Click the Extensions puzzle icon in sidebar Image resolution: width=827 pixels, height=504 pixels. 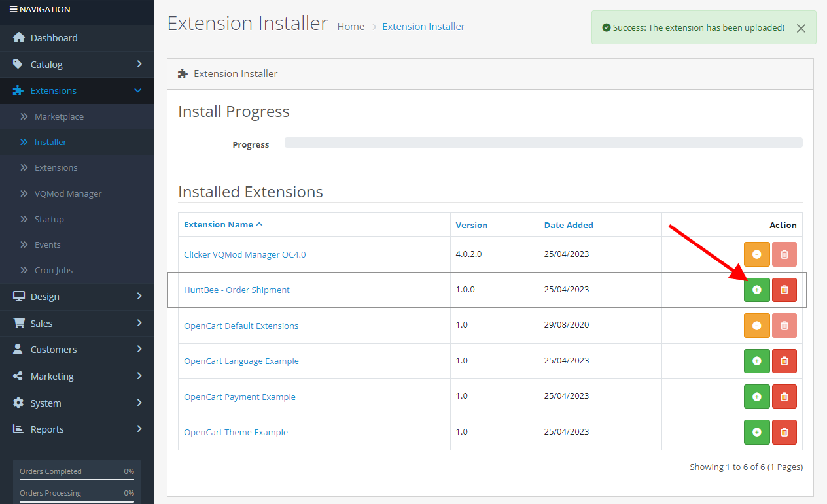pos(18,90)
